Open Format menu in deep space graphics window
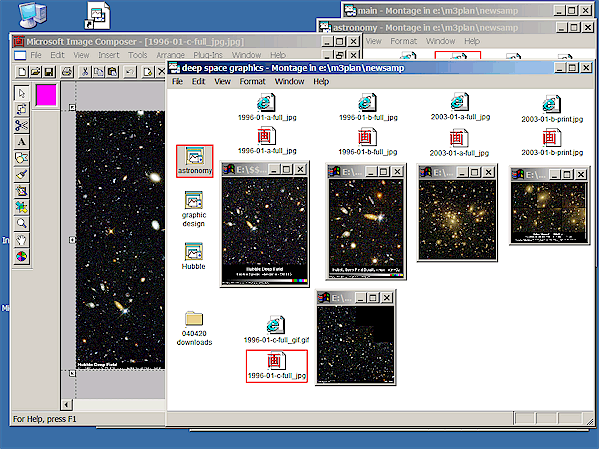The image size is (600, 450). tap(253, 82)
